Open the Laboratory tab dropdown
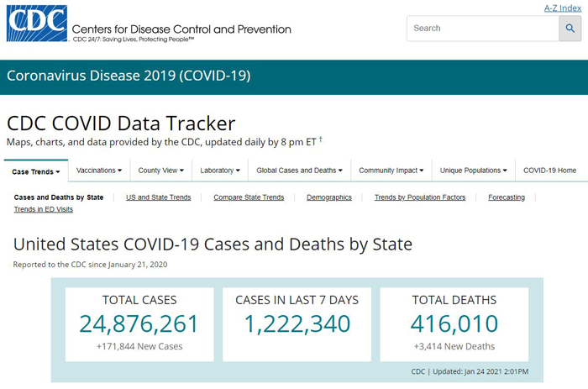 click(x=220, y=171)
